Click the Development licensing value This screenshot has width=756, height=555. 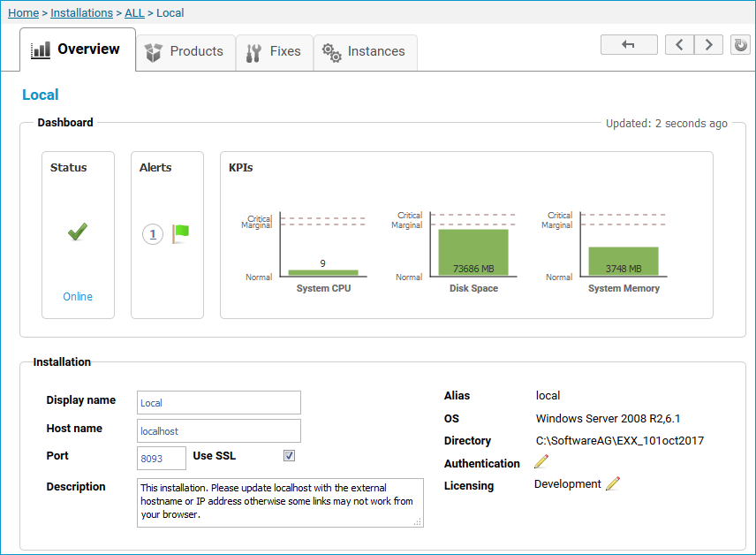tap(568, 484)
